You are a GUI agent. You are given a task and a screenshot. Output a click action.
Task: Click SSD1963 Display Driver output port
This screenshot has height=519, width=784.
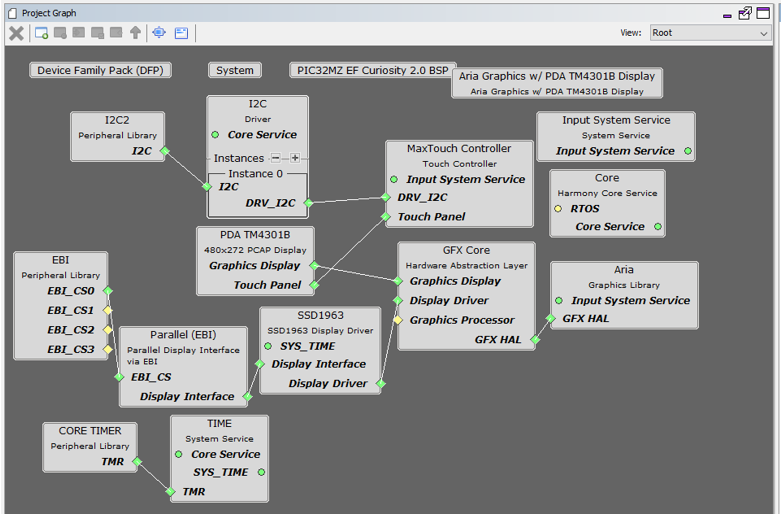coord(381,384)
